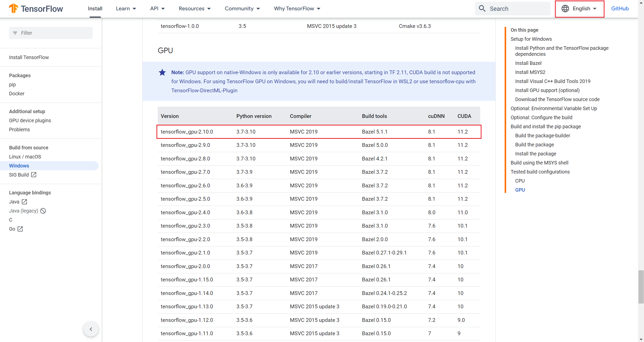Click the Cmake v3.6.3 cell
Screen dimensions: 644x342
coord(415,26)
